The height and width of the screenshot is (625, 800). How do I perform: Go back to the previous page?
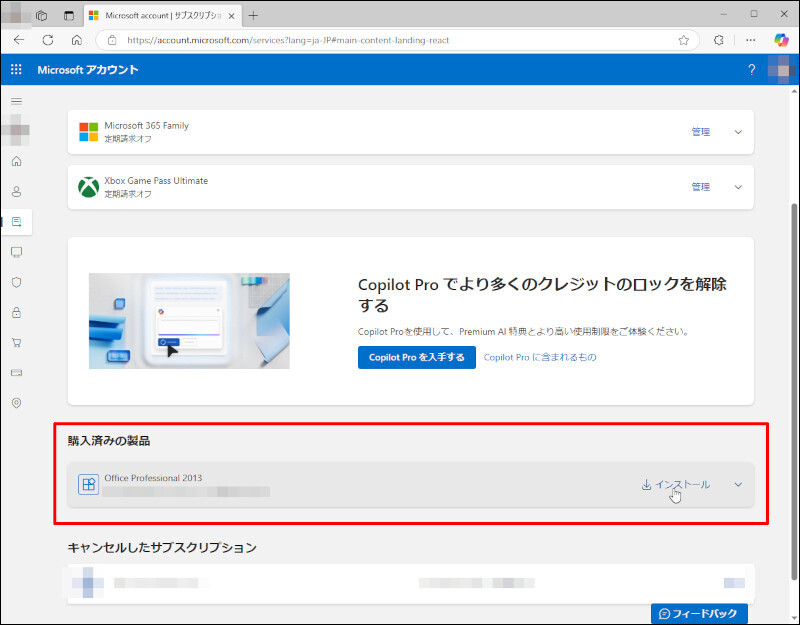19,40
